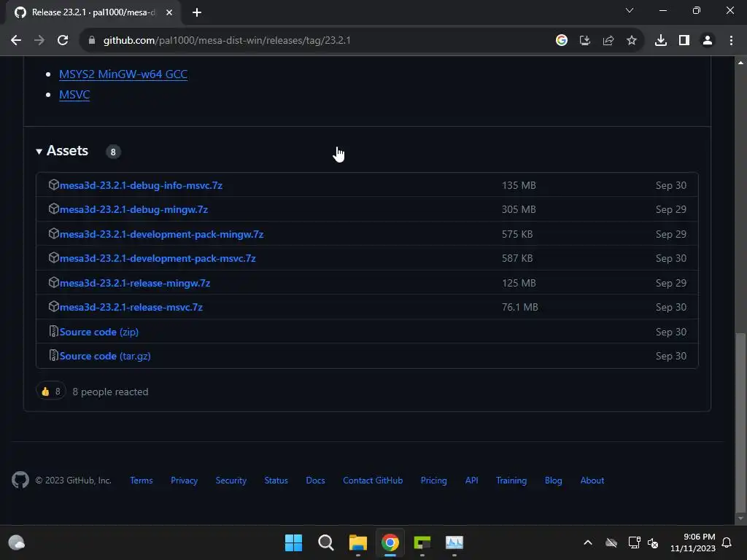747x560 pixels.
Task: Open the About footer link
Action: [592, 481]
